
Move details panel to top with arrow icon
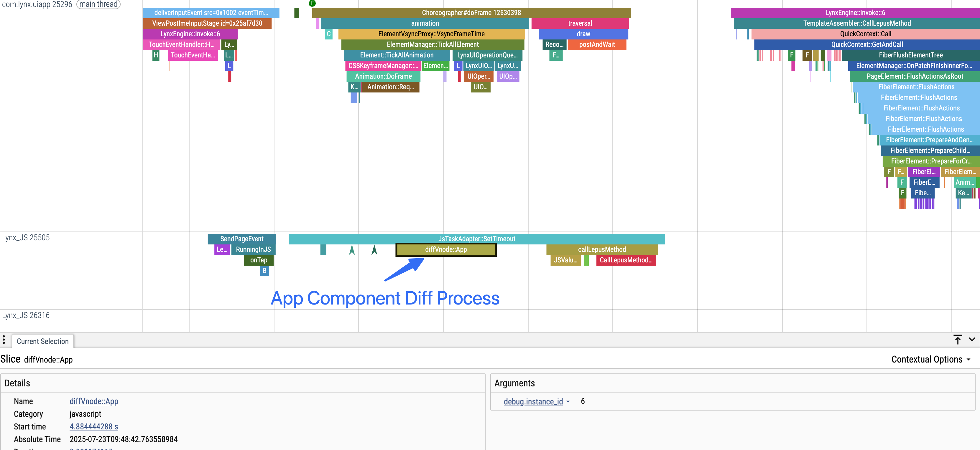click(958, 339)
